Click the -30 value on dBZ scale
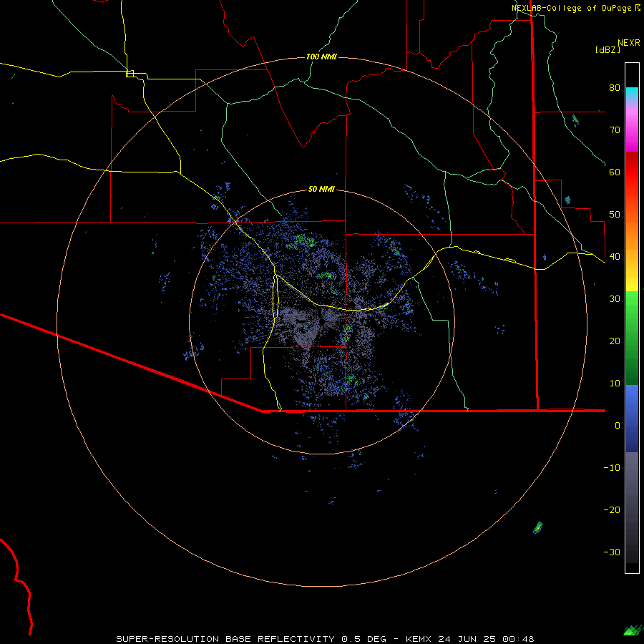 click(612, 552)
